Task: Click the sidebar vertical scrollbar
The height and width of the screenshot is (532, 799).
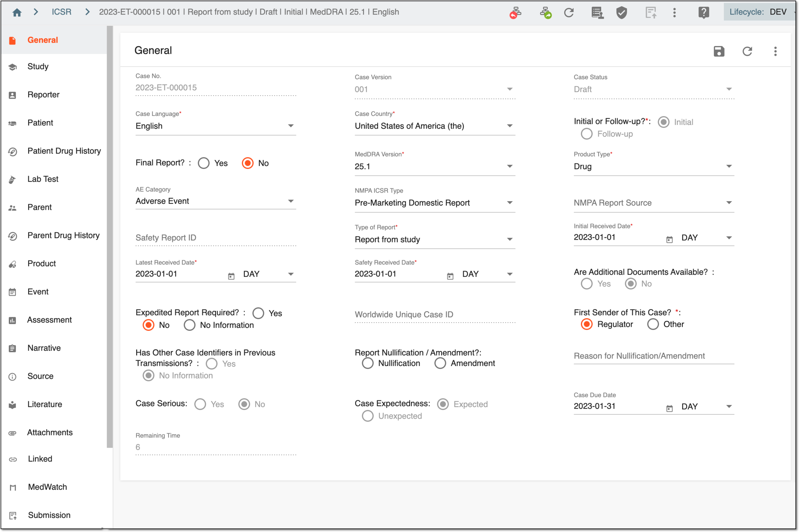Action: click(x=109, y=237)
